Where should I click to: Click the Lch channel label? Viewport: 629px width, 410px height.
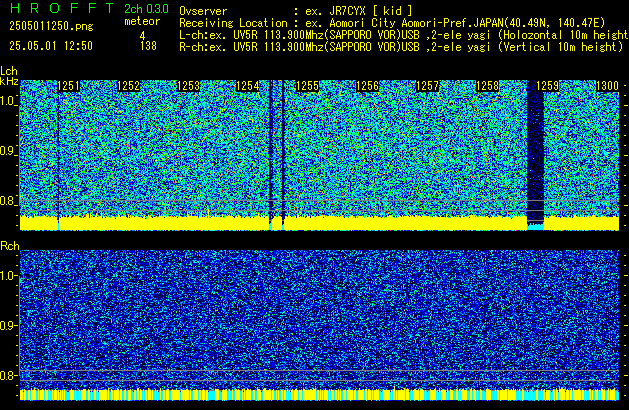point(9,71)
